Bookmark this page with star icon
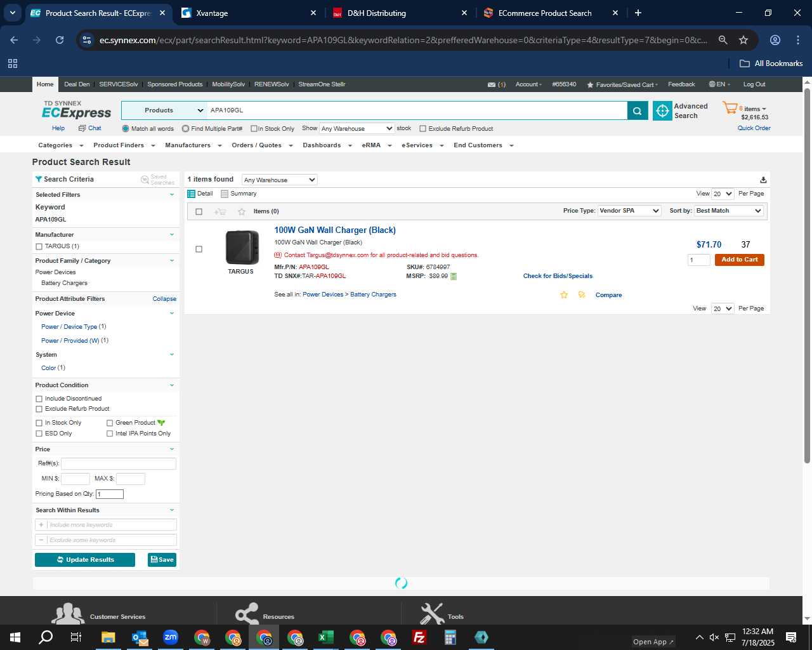This screenshot has width=812, height=650. [743, 40]
